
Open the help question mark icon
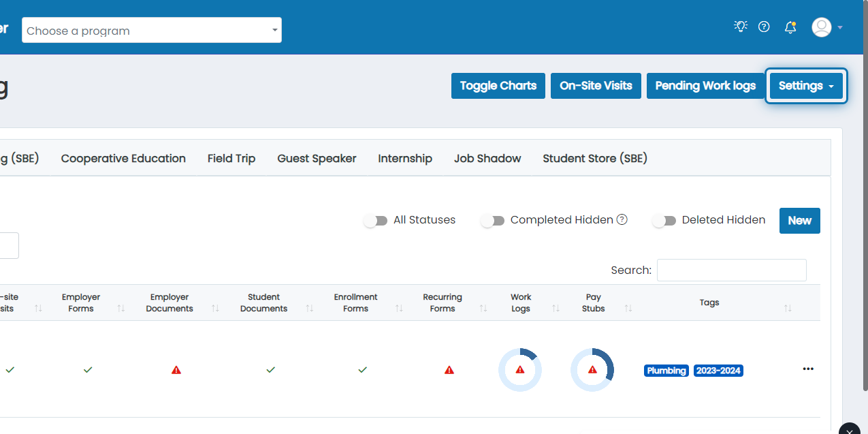click(764, 27)
